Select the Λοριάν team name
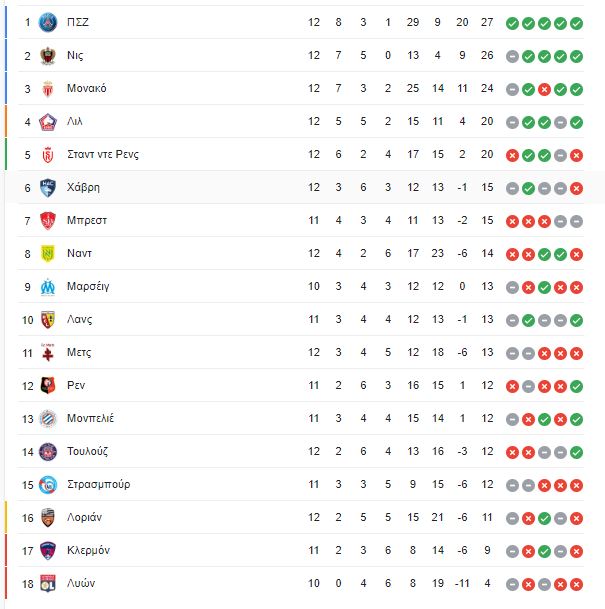Image resolution: width=605 pixels, height=609 pixels. pos(84,517)
